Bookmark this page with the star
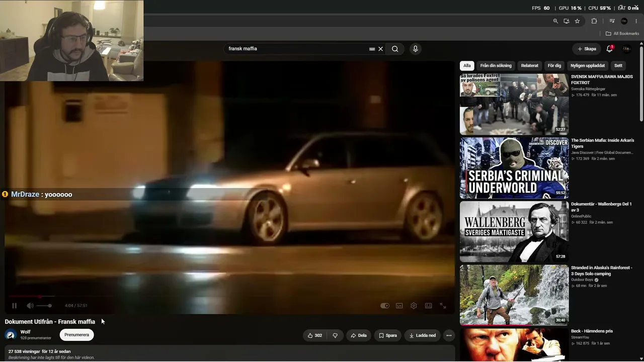Screen dimensions: 644x362 pyautogui.click(x=577, y=21)
